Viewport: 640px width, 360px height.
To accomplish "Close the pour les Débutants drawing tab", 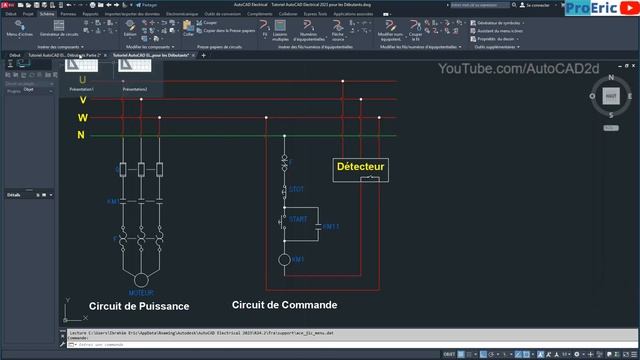I will tap(193, 56).
